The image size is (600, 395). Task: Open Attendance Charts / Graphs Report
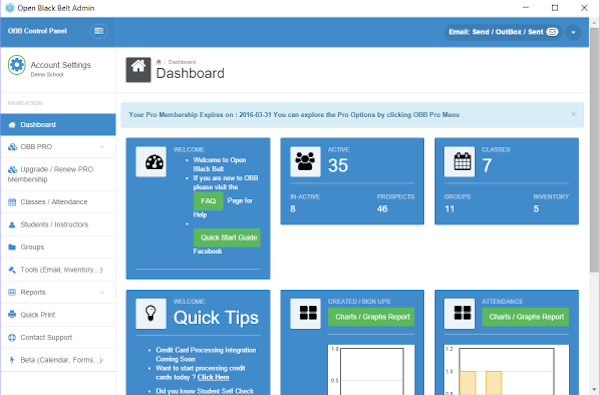(525, 317)
